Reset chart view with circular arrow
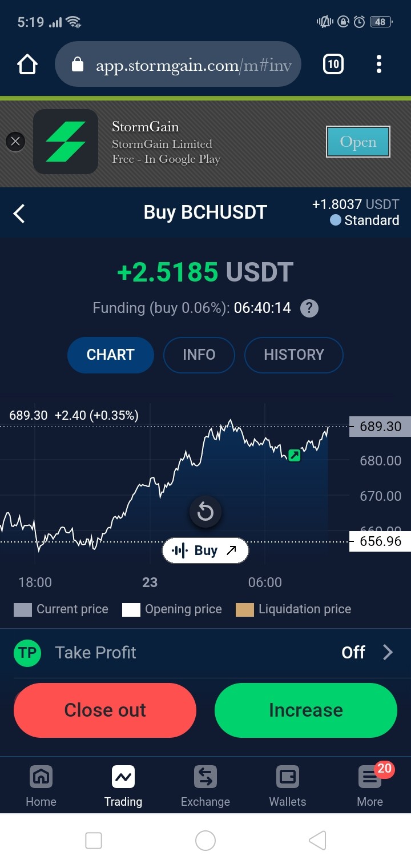Screen dimensions: 411x868 point(205,512)
